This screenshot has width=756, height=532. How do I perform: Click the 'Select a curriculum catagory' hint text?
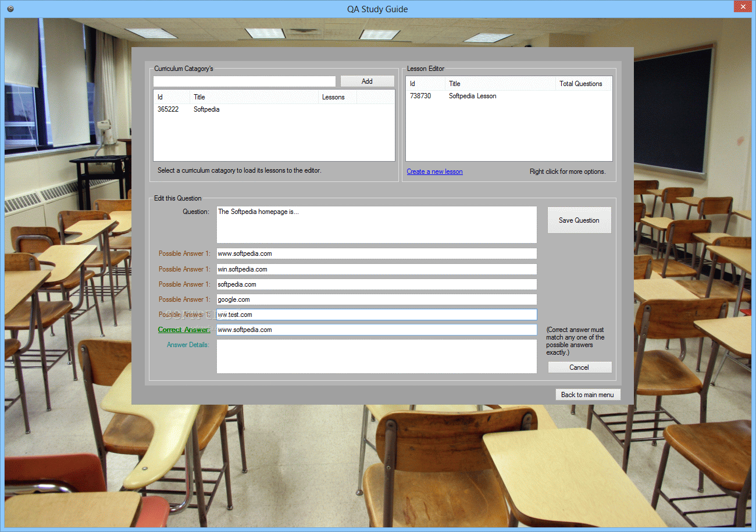tap(240, 170)
